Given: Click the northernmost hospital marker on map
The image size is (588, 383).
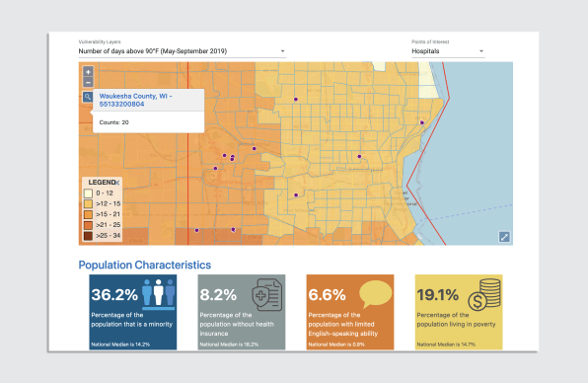Looking at the screenshot, I should click(x=296, y=100).
